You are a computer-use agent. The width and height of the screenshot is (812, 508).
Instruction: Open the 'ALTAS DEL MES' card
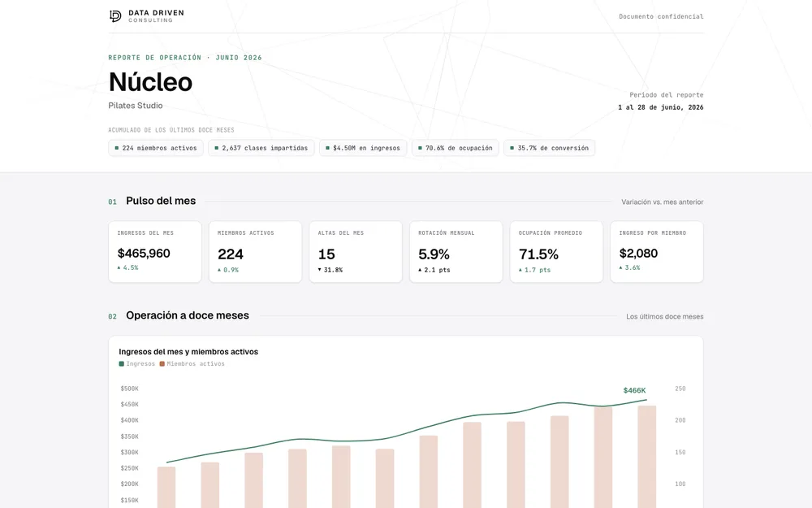pos(356,252)
